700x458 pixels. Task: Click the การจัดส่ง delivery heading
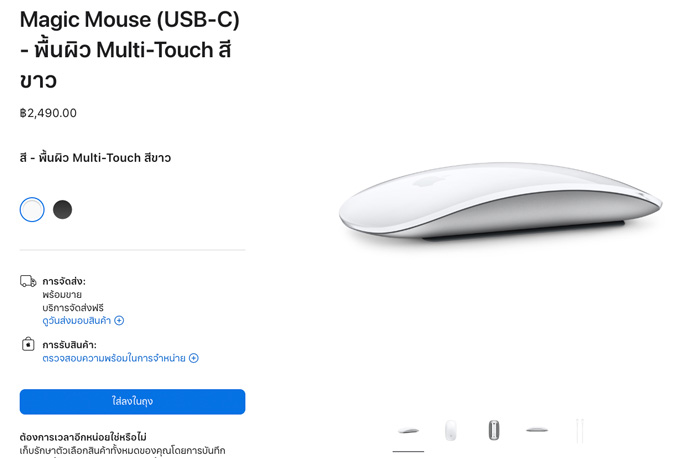[x=64, y=281]
